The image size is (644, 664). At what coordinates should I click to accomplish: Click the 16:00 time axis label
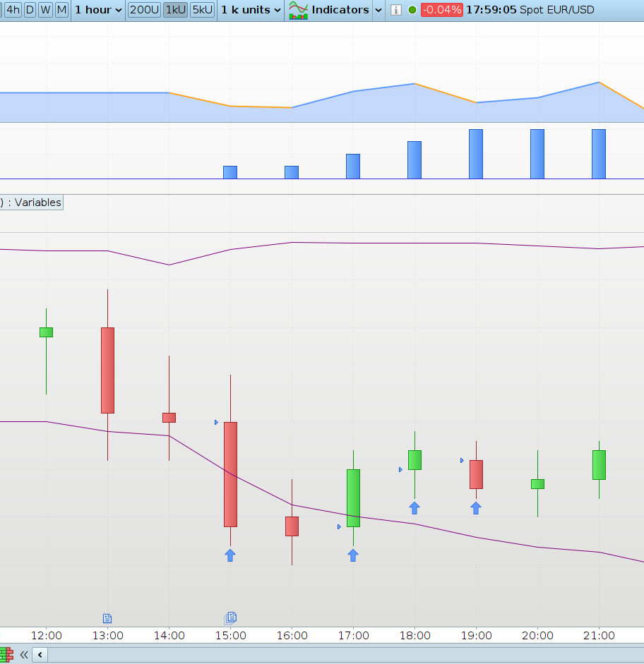[292, 635]
